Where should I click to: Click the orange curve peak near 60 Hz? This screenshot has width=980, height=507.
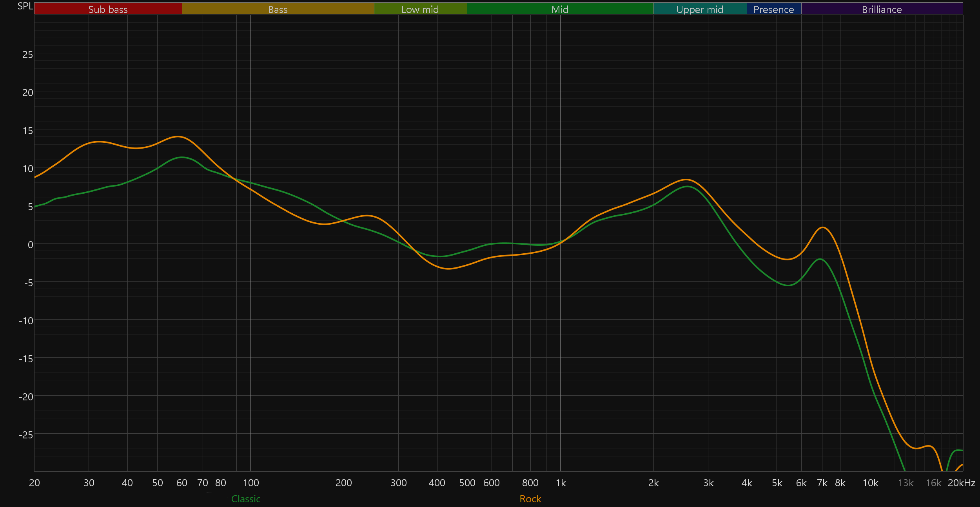[178, 136]
